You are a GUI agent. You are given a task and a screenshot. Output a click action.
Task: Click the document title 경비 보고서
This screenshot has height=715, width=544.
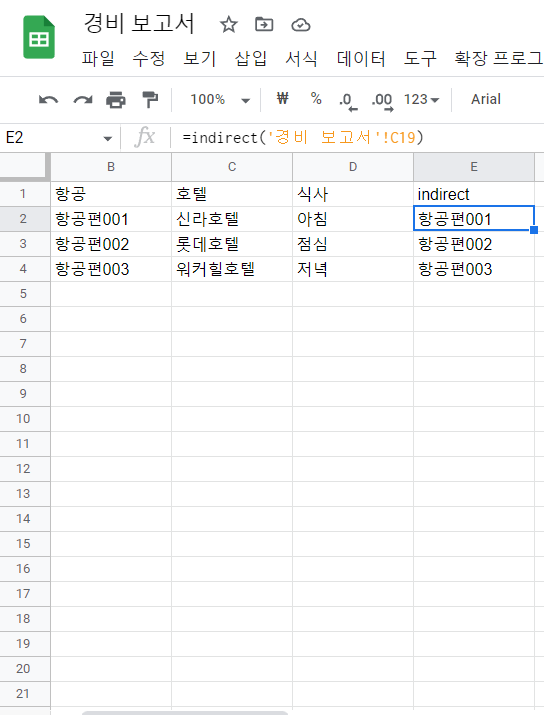pyautogui.click(x=139, y=24)
